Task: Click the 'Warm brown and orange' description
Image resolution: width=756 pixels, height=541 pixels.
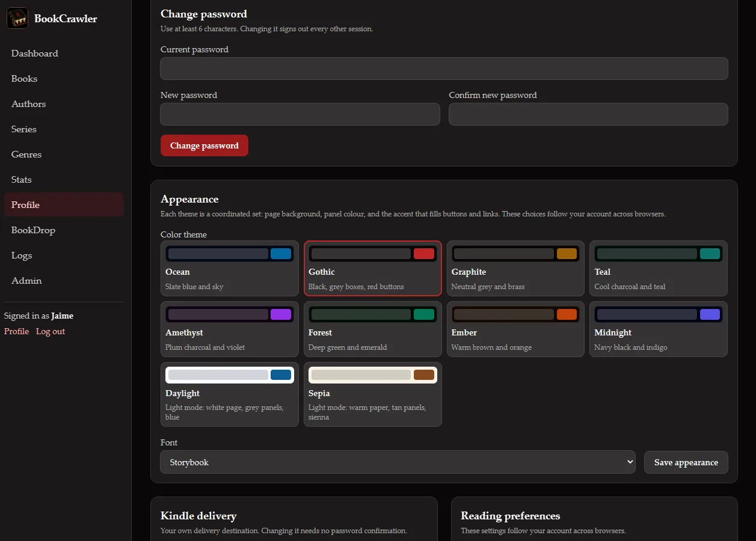Action: pos(491,347)
